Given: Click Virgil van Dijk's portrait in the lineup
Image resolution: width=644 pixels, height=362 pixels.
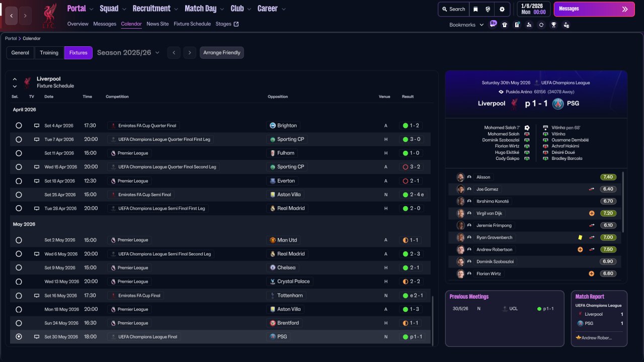Looking at the screenshot, I should 460,213.
